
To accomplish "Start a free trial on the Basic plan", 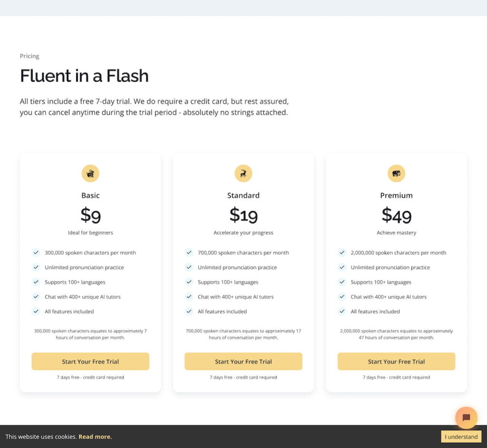I will [x=90, y=361].
